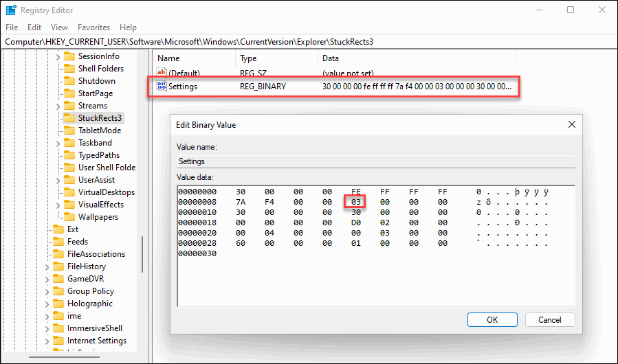Click the FileAssociations folder icon
The height and width of the screenshot is (364, 618).
pyautogui.click(x=58, y=254)
